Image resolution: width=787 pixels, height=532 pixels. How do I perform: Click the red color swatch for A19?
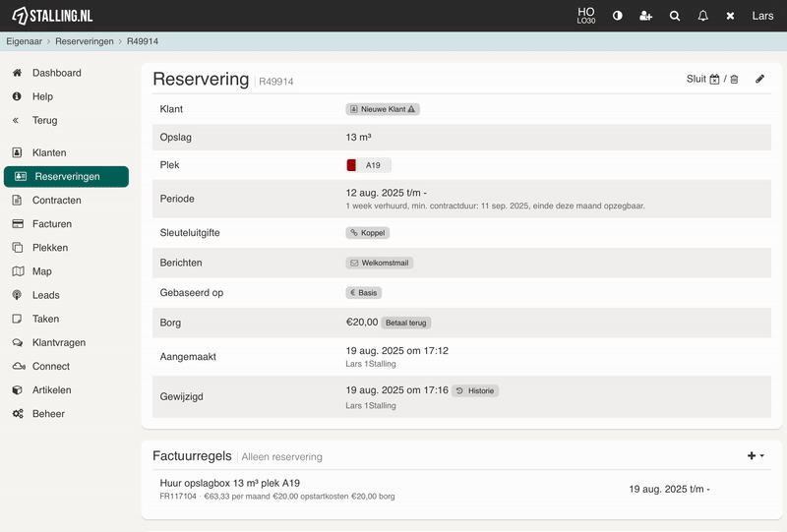pos(351,165)
